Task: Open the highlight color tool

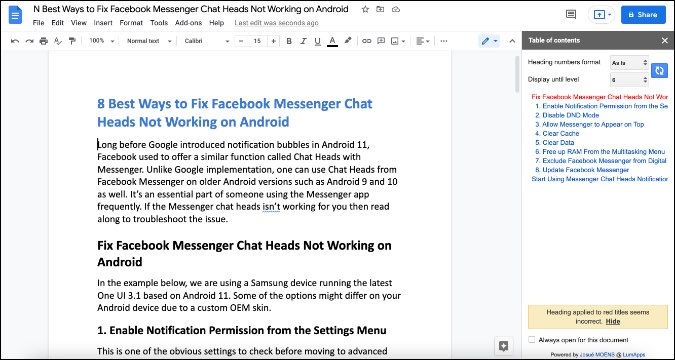Action: pyautogui.click(x=348, y=41)
